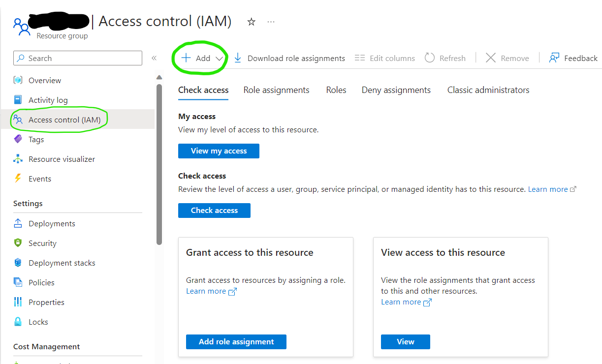Switch to the Role assignments tab

pyautogui.click(x=276, y=90)
